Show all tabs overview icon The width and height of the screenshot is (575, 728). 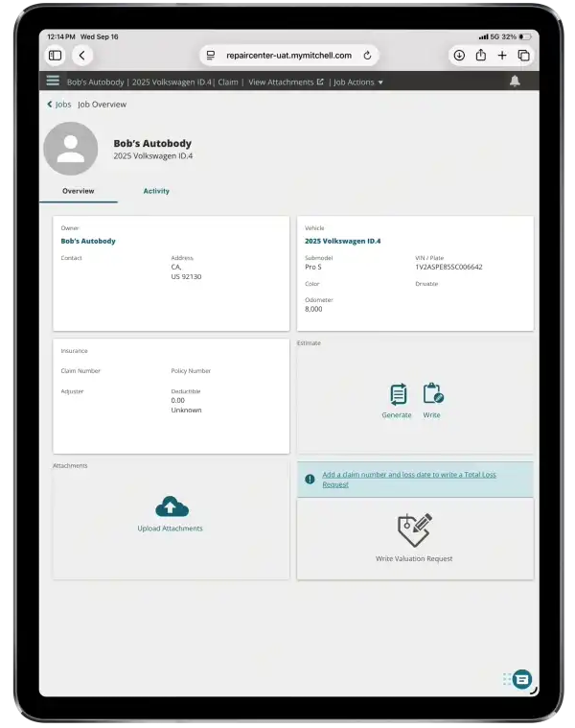point(524,56)
